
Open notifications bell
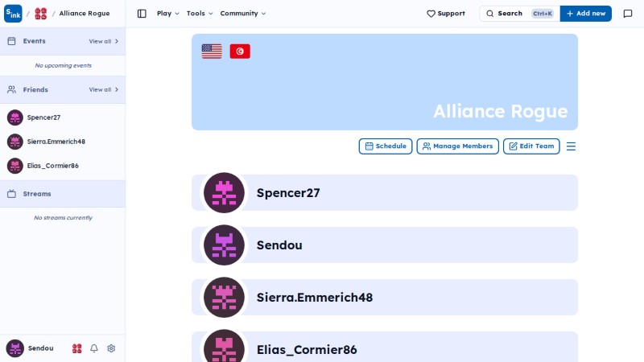tap(94, 348)
